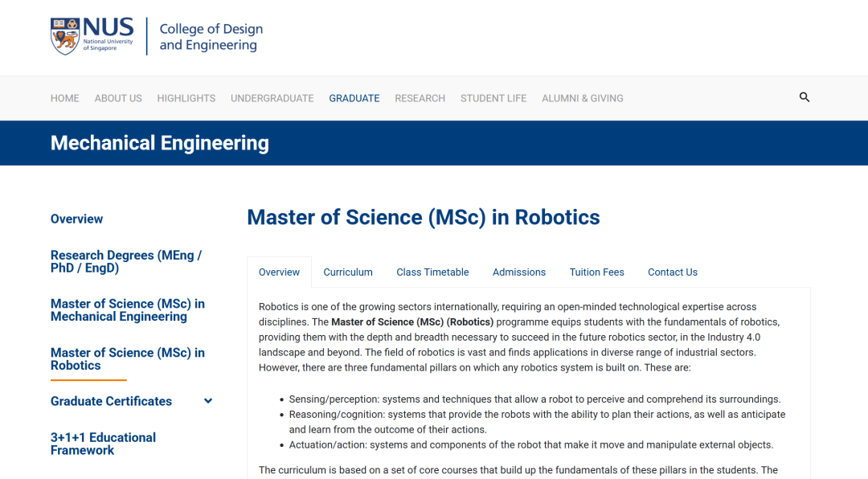This screenshot has width=868, height=479.
Task: Go to MSc in Mechanical Engineering link
Action: click(128, 310)
